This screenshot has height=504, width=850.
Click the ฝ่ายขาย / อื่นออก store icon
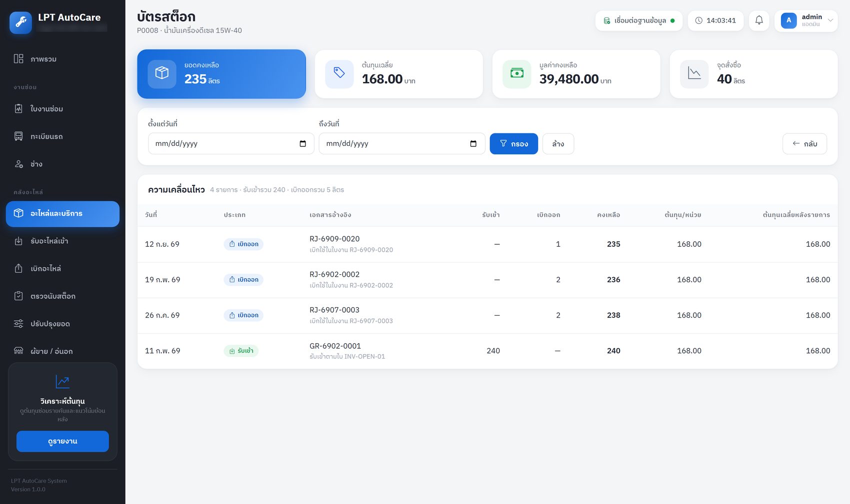18,351
